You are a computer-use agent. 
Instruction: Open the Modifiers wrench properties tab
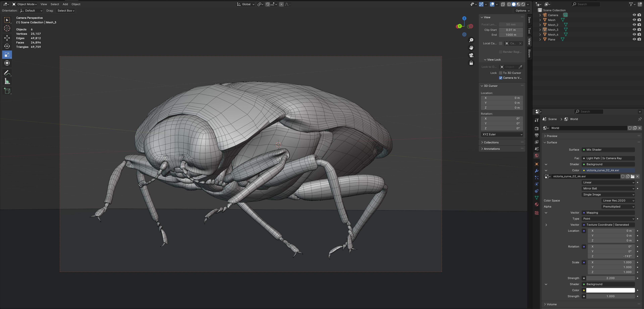coord(536,171)
